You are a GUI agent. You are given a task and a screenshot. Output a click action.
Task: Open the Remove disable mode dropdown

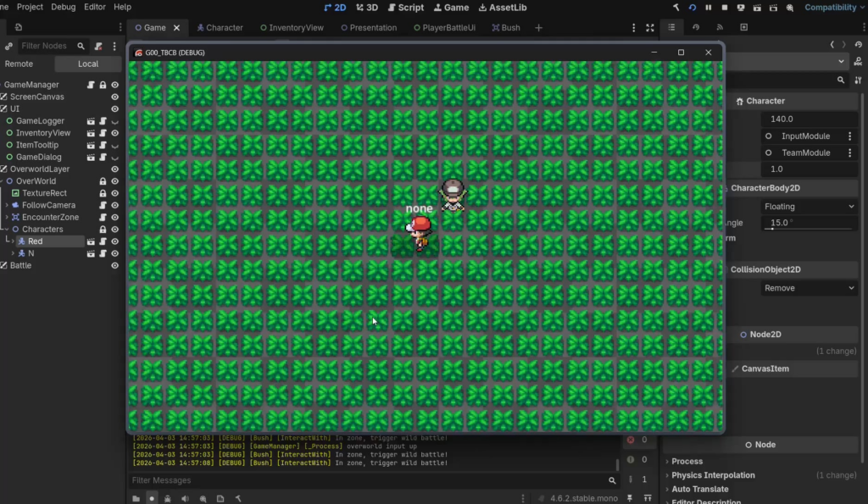809,288
